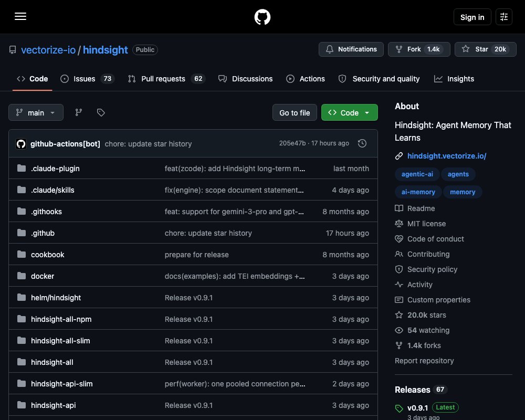Image resolution: width=525 pixels, height=420 pixels.
Task: Open the hindsight-api-slim folder
Action: (x=61, y=383)
